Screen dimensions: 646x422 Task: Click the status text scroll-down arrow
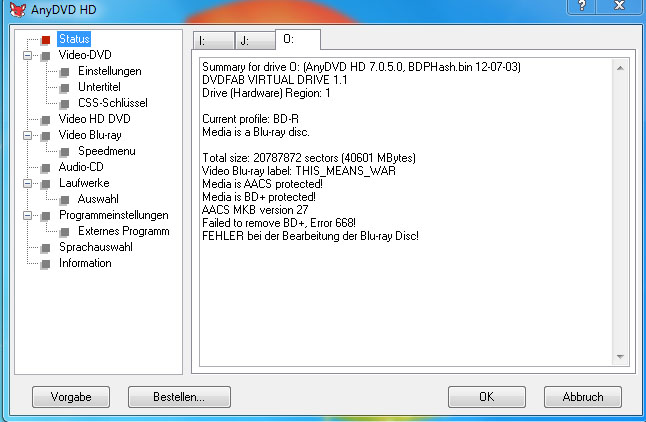(x=620, y=357)
